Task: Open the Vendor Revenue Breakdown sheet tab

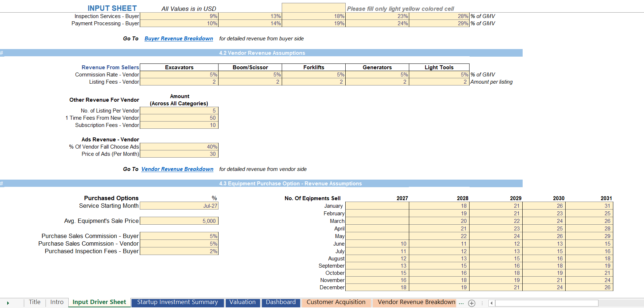Action: coord(416,302)
